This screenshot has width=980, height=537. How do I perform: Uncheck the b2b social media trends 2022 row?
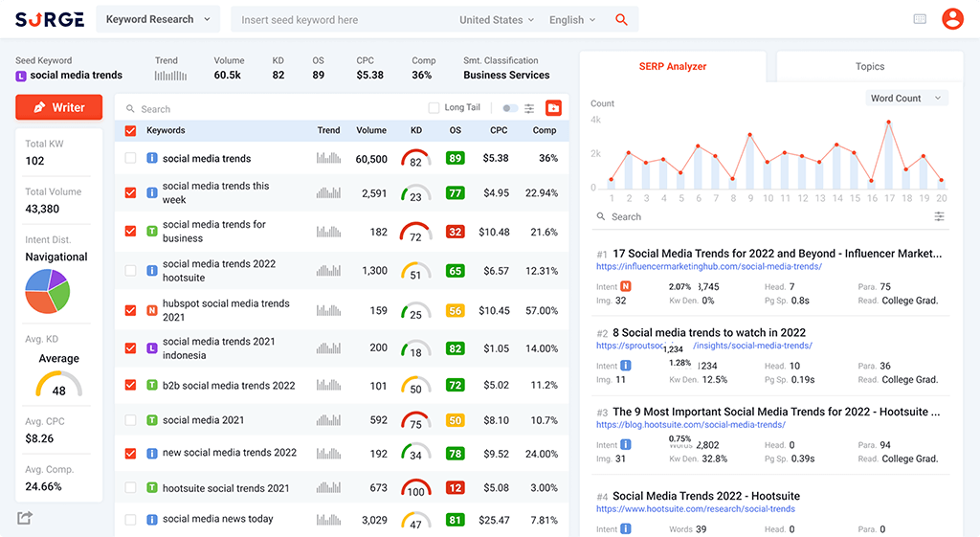point(130,385)
